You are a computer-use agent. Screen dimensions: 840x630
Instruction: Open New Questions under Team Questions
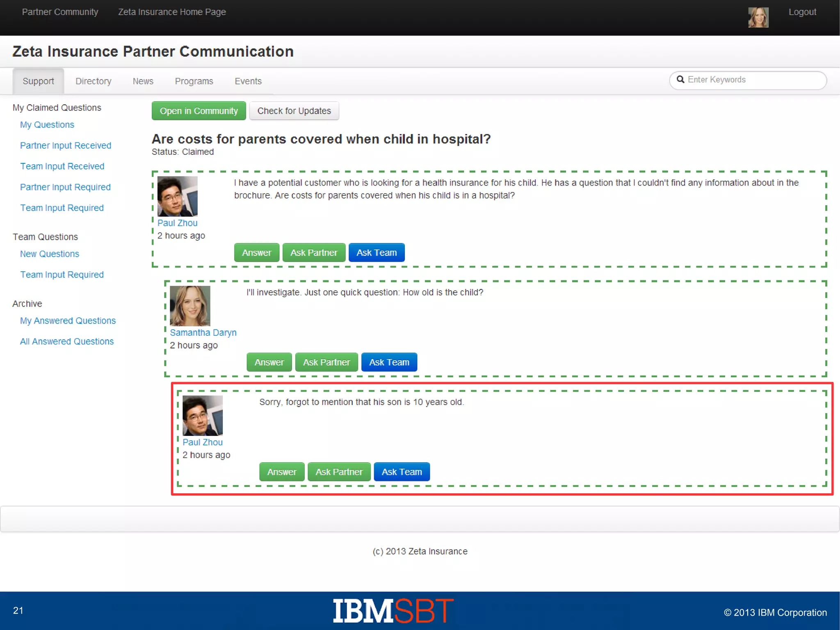[x=50, y=254]
